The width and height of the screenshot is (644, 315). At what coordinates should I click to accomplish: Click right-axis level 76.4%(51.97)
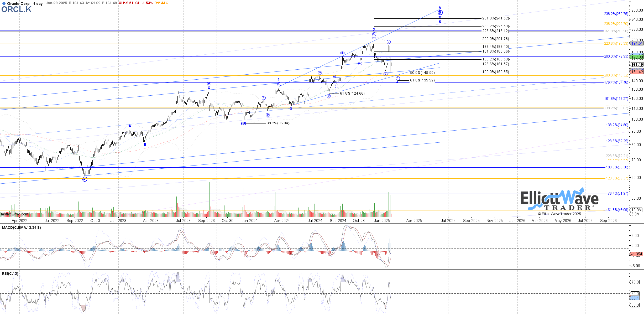[x=618, y=194]
